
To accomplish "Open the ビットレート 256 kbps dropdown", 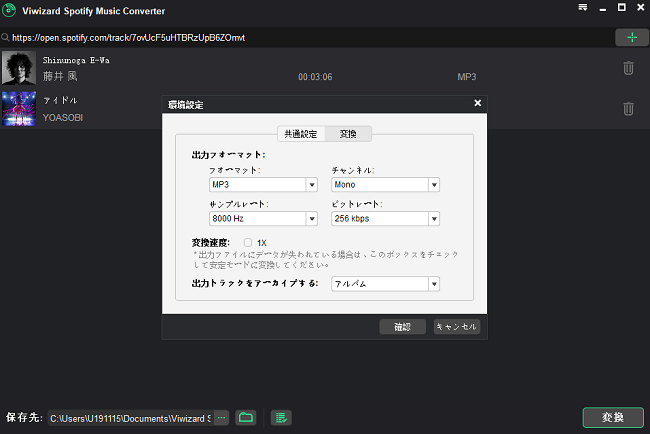I will click(x=385, y=218).
